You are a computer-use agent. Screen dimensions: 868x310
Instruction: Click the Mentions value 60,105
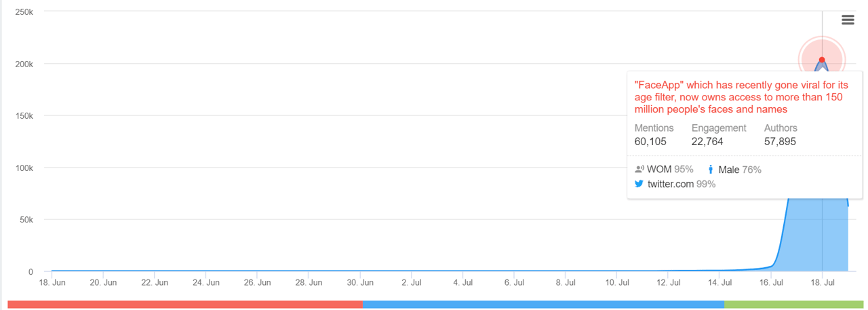tap(651, 142)
